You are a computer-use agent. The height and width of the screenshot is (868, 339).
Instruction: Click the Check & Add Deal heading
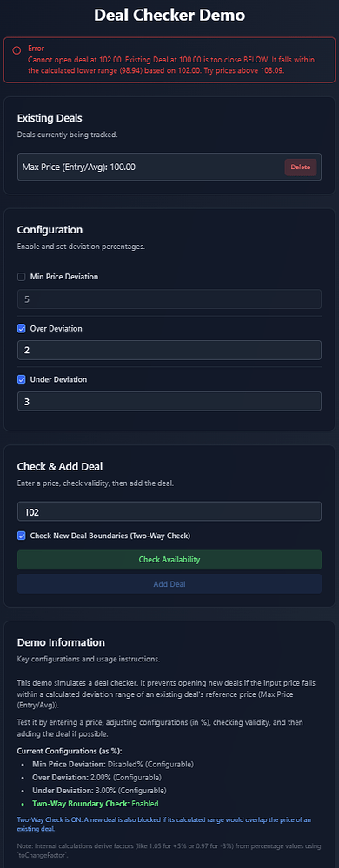[60, 466]
